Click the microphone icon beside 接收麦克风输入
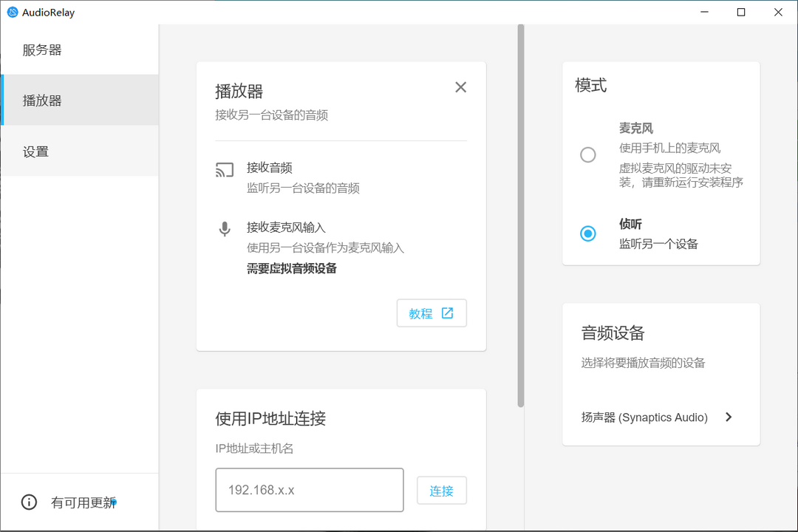This screenshot has height=532, width=798. point(224,229)
